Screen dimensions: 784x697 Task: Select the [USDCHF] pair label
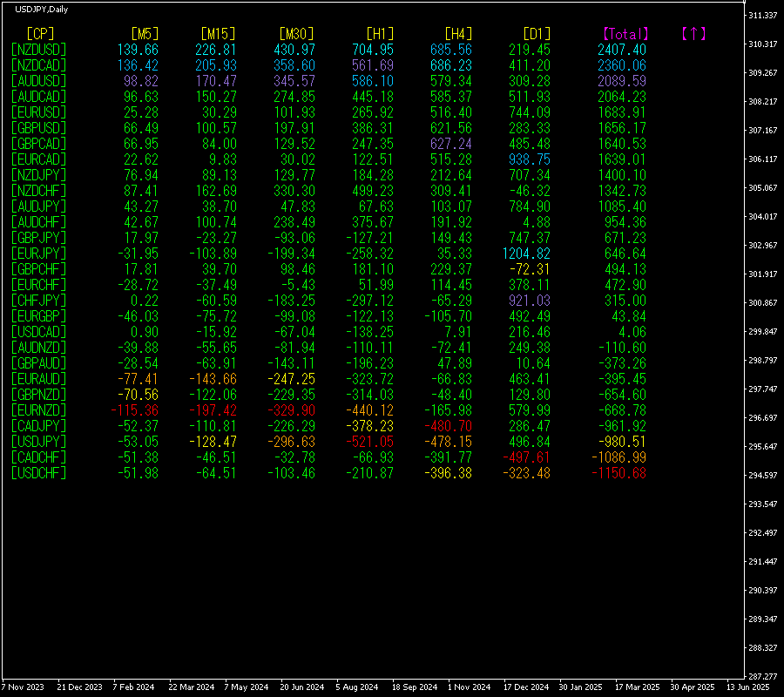(x=38, y=473)
